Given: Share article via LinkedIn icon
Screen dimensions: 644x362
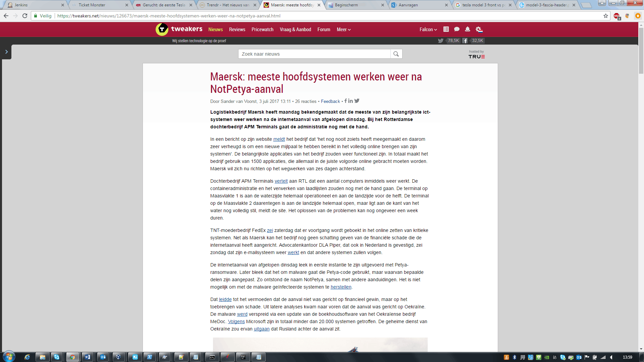Looking at the screenshot, I should [x=351, y=101].
